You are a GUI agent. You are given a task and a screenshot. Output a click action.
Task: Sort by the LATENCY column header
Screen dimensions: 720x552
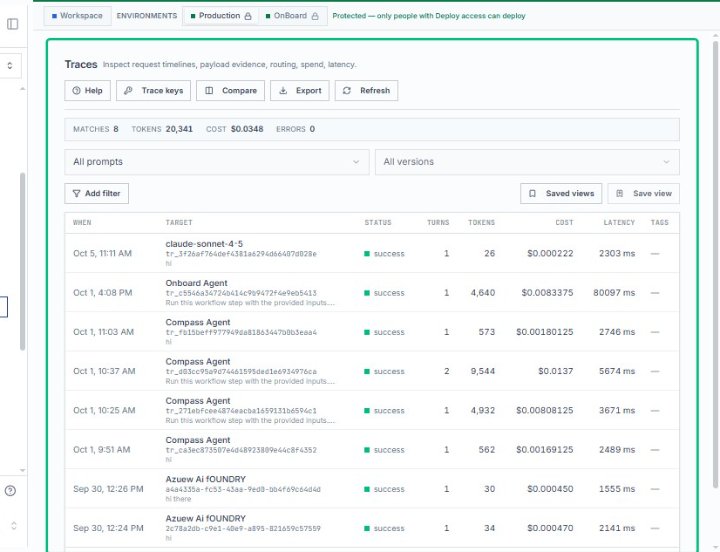pyautogui.click(x=619, y=223)
